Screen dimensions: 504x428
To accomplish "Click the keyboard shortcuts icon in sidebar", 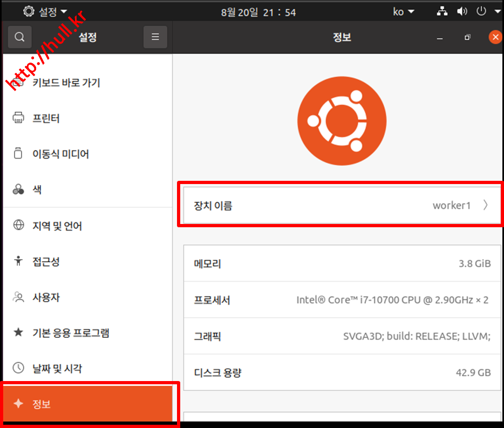I will click(x=18, y=83).
